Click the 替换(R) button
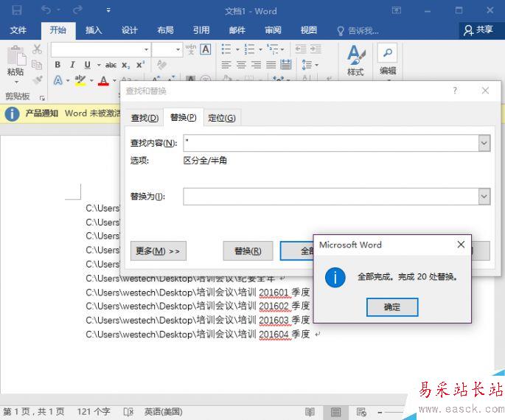 point(248,251)
